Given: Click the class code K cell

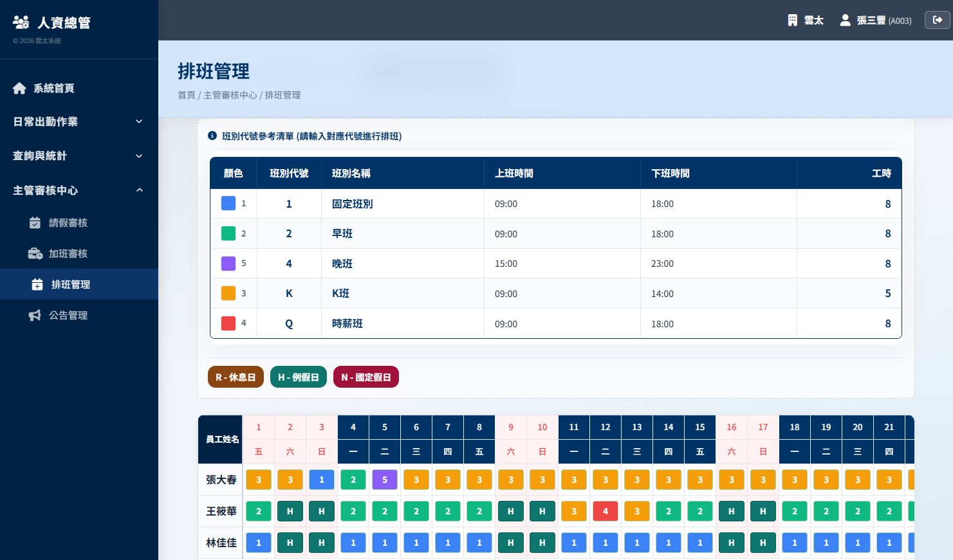Looking at the screenshot, I should point(289,293).
